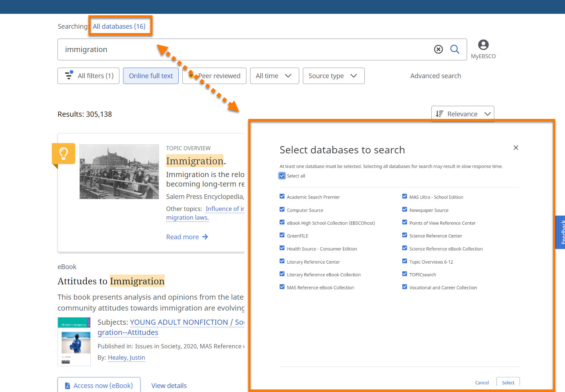Open the MyEBSCO account icon
Viewport: 565px width, 392px height.
[483, 45]
